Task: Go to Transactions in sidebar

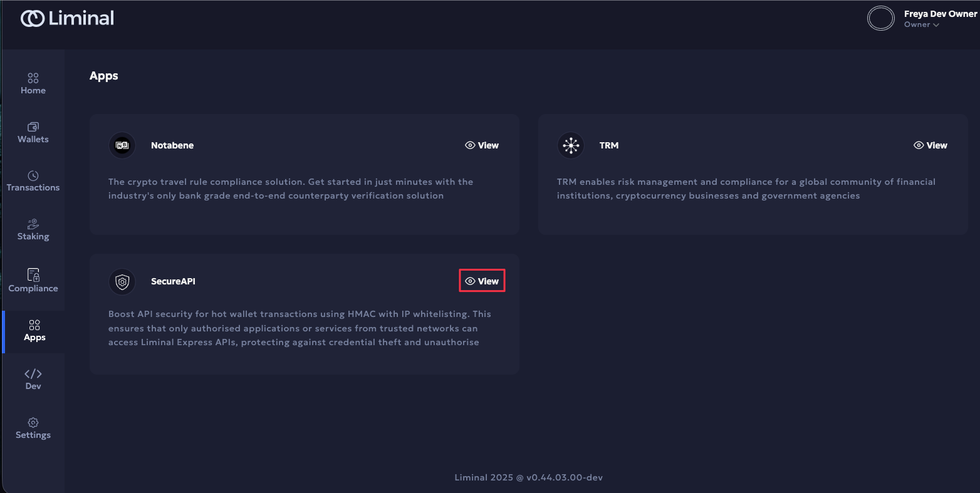Action: pyautogui.click(x=33, y=180)
